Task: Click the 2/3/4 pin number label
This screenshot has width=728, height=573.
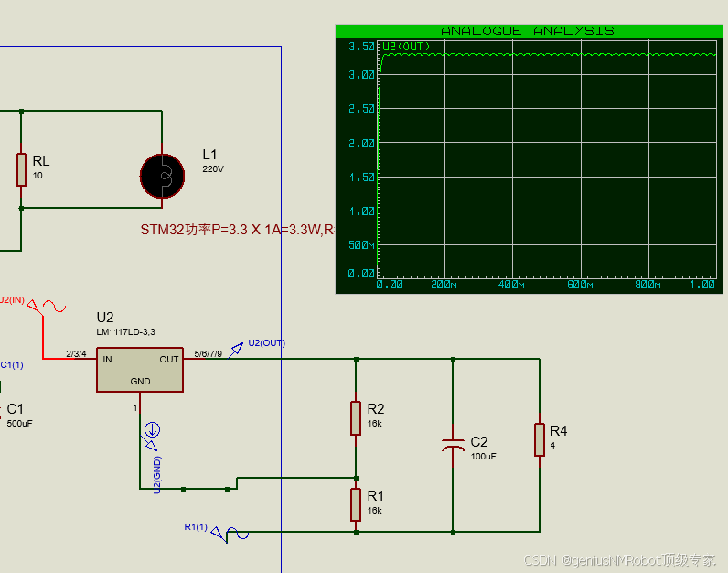Action: pos(76,353)
